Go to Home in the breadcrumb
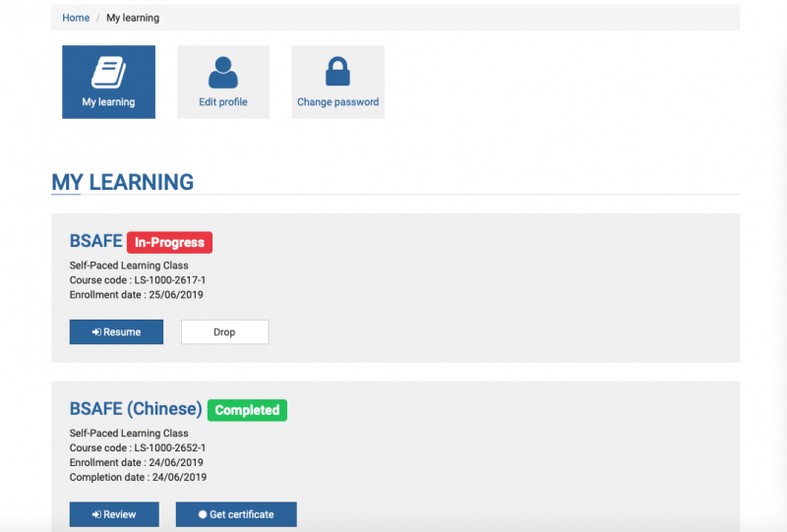Viewport: 787px width, 532px height. click(76, 18)
